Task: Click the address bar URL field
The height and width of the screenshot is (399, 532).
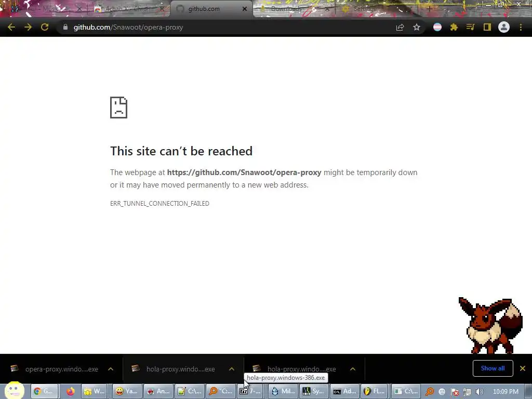Action: (224, 27)
